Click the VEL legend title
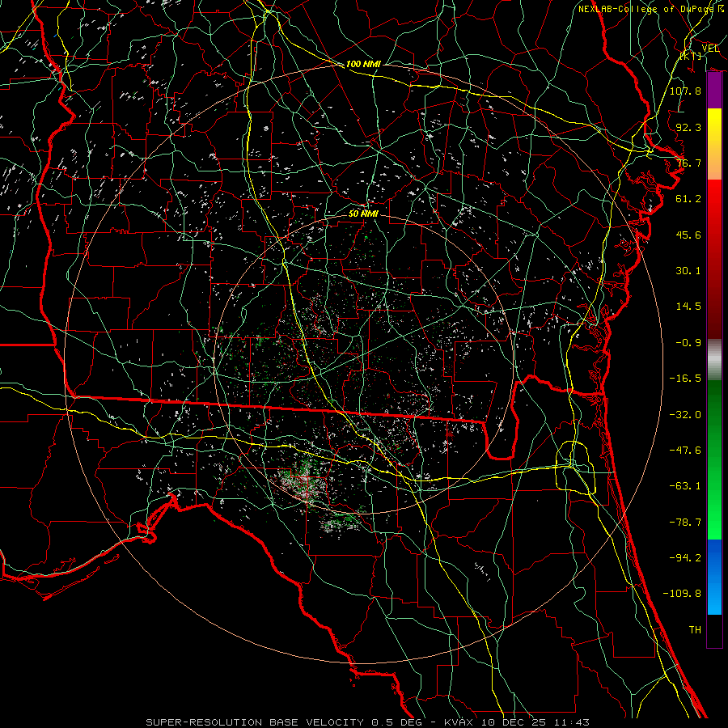Image resolution: width=728 pixels, height=728 pixels. point(710,49)
